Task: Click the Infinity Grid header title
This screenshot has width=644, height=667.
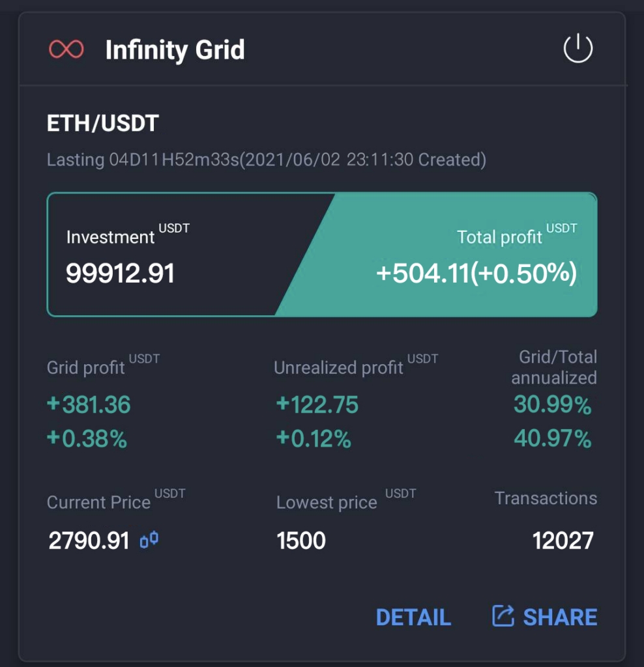Action: (175, 50)
